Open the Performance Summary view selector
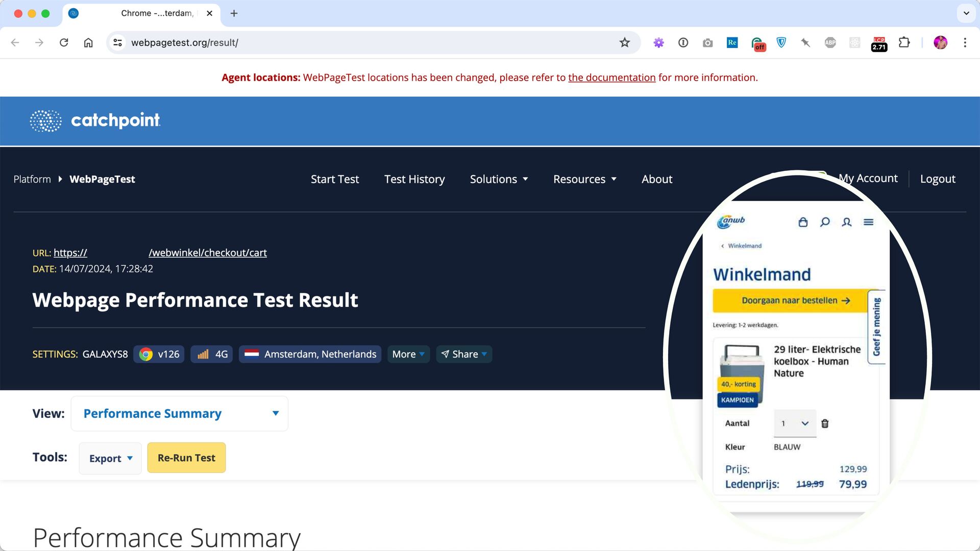Viewport: 980px width, 551px height. 180,413
